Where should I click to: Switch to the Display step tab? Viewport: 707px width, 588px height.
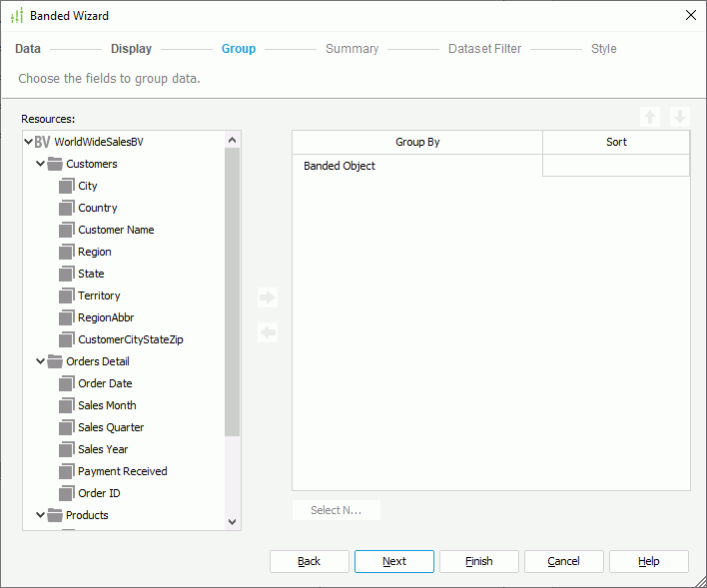pyautogui.click(x=131, y=49)
